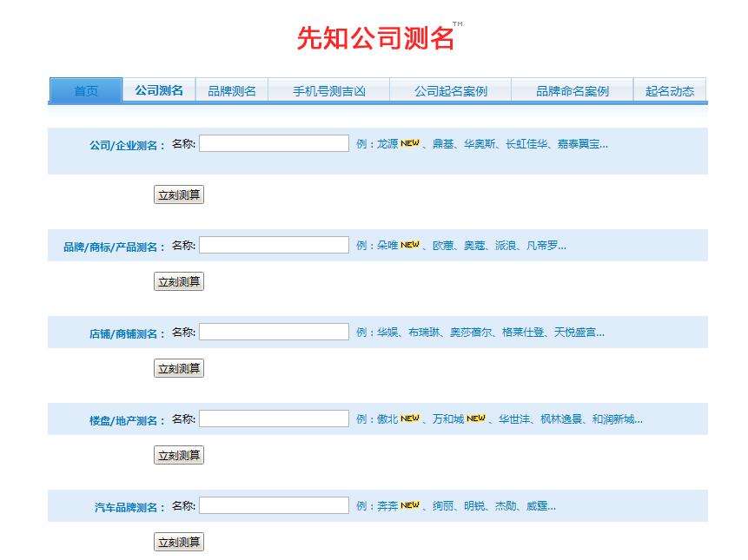Focus the 公司/企业测名 name field
Image resolution: width=748 pixels, height=560 pixels.
pos(274,143)
